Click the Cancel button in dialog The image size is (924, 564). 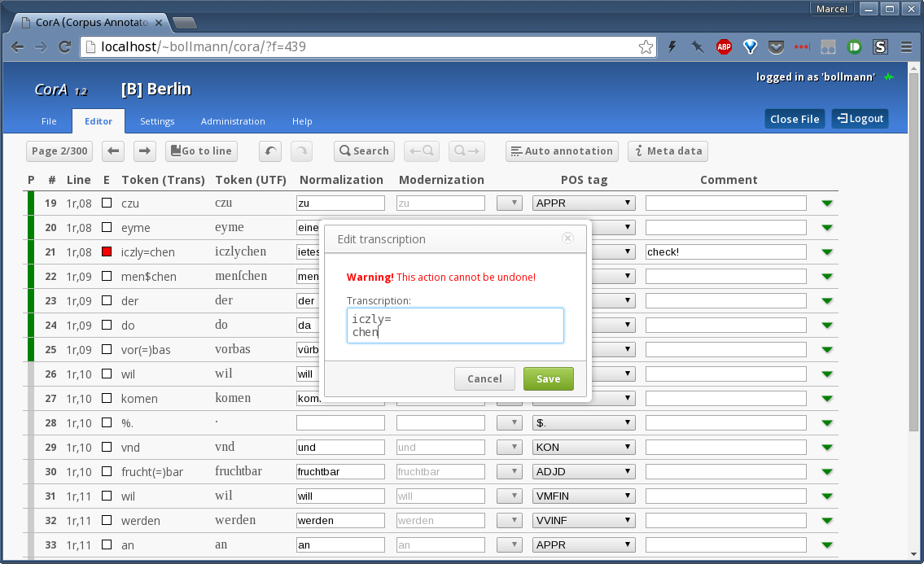point(484,379)
